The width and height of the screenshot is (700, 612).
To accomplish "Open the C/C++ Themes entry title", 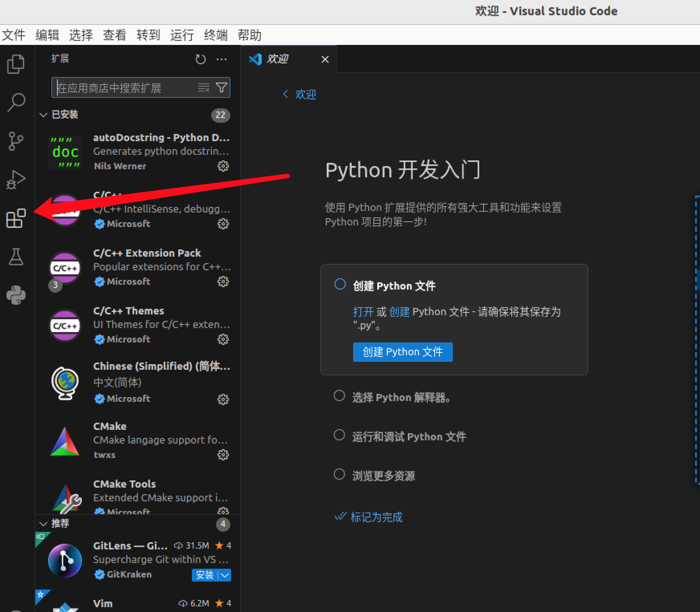I will [128, 311].
